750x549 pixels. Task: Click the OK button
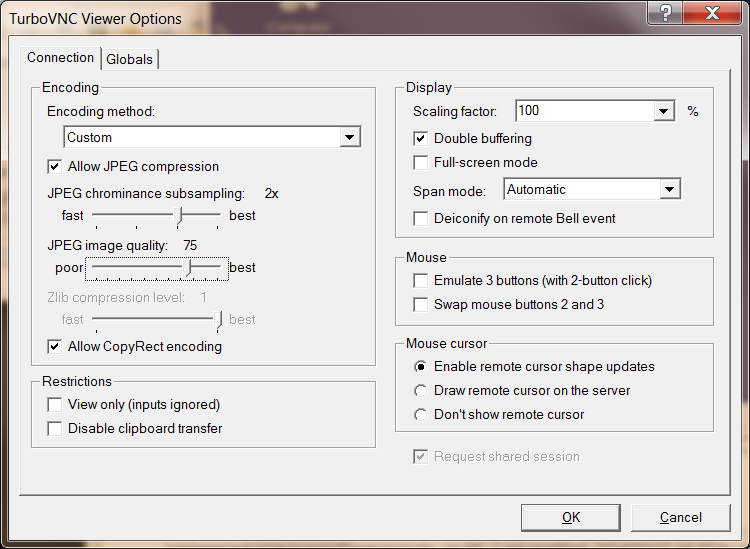pos(571,517)
